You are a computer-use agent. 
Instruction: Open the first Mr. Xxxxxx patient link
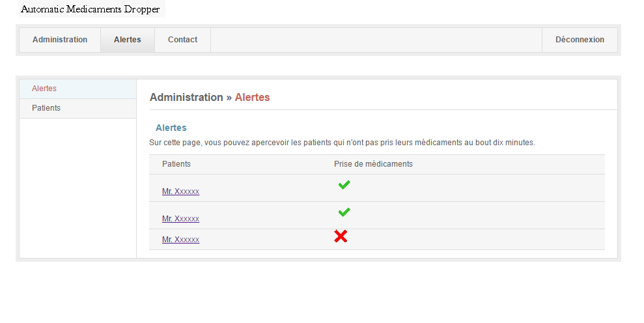coord(180,191)
